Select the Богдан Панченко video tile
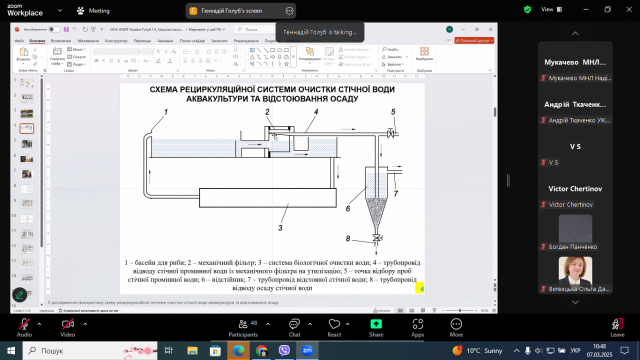This screenshot has height=360, width=640. 575,231
